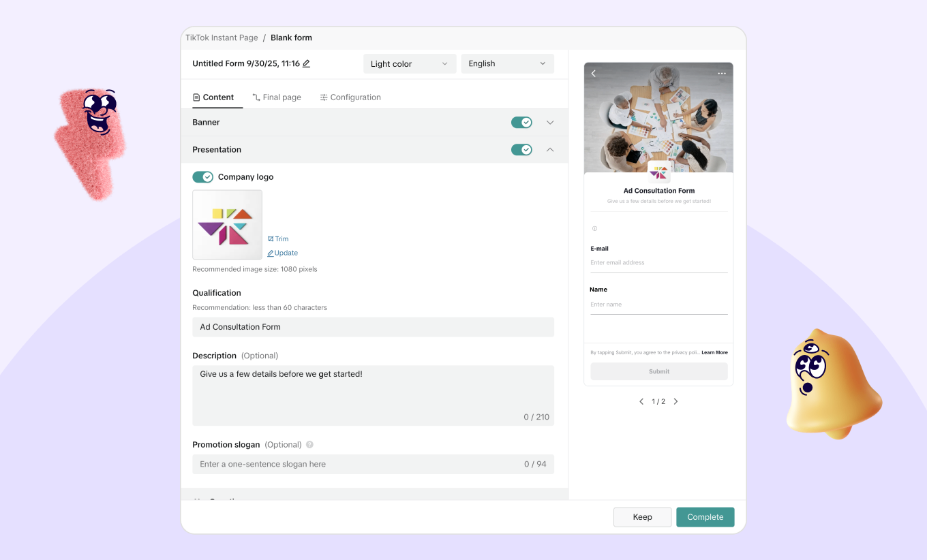Expand the Banner section chevron
The image size is (927, 560).
coord(550,123)
